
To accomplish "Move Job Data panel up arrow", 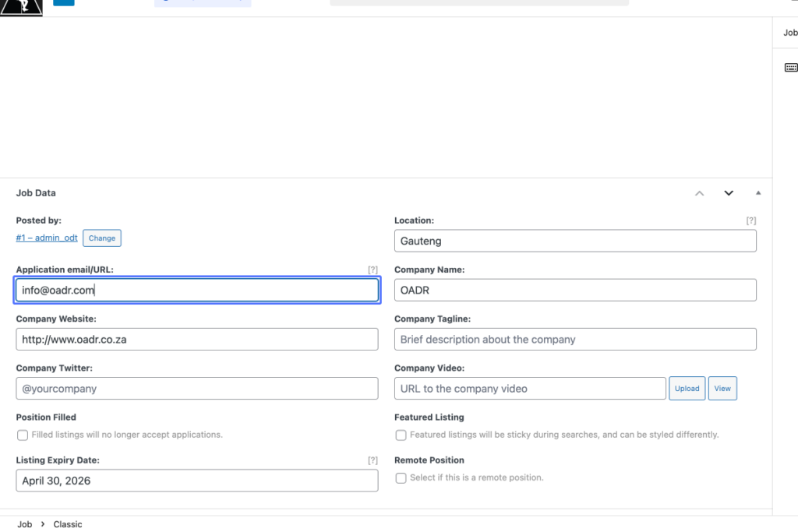I will tap(699, 193).
